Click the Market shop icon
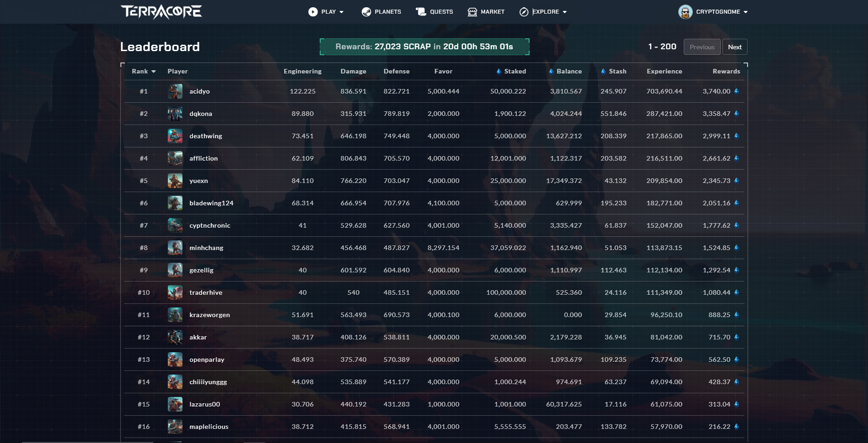 [x=472, y=12]
